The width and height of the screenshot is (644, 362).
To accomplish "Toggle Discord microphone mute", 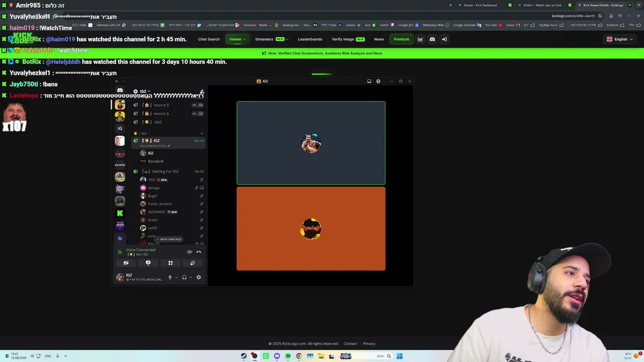I will [170, 277].
